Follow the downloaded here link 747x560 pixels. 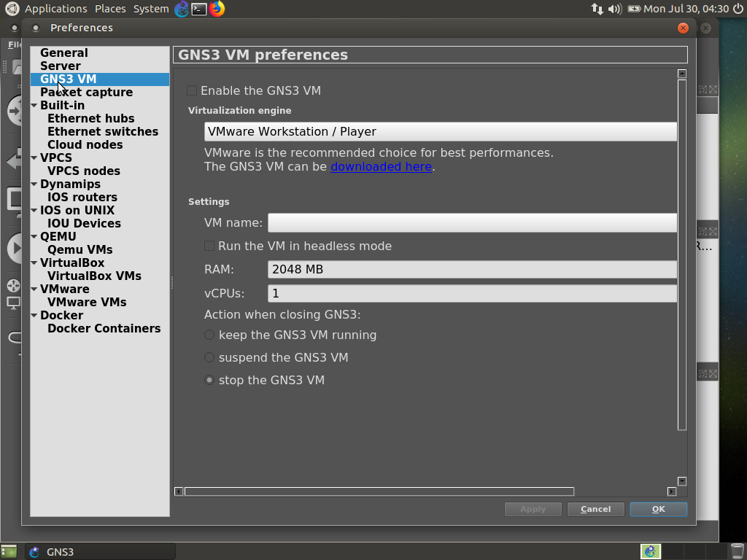(381, 167)
